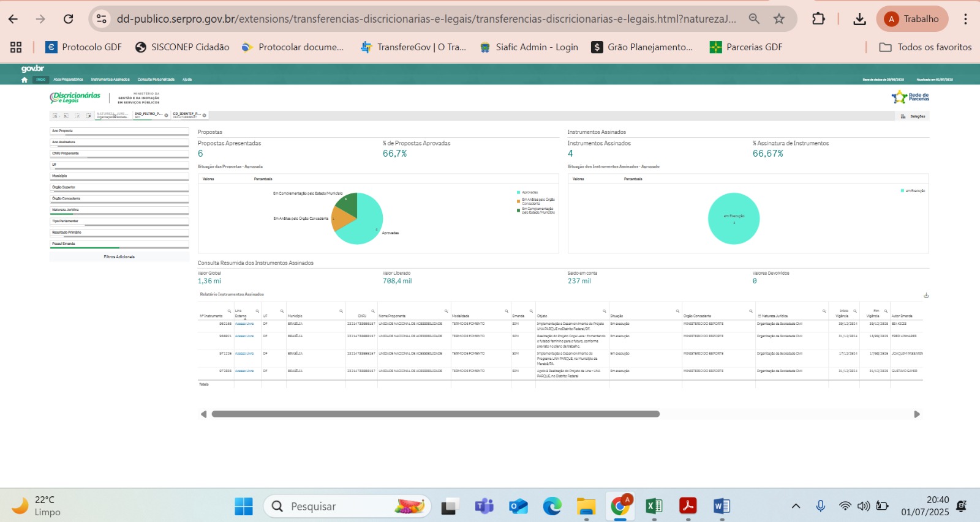View site information icon in address bar

tap(102, 19)
